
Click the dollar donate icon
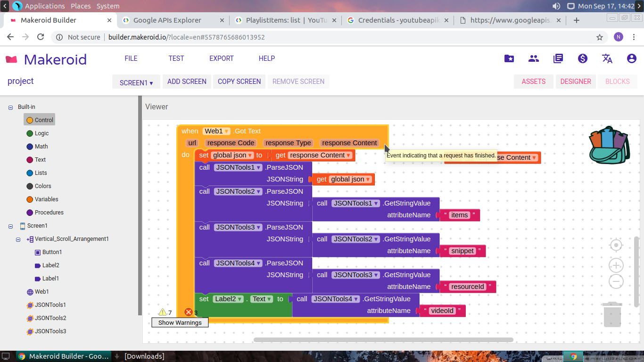point(583,58)
